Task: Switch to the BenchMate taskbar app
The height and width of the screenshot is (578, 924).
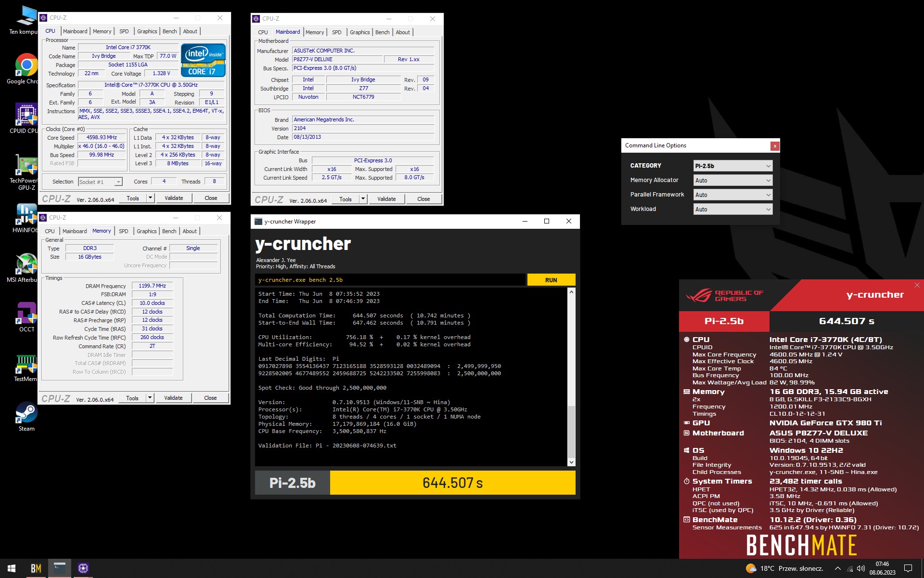Action: point(36,568)
